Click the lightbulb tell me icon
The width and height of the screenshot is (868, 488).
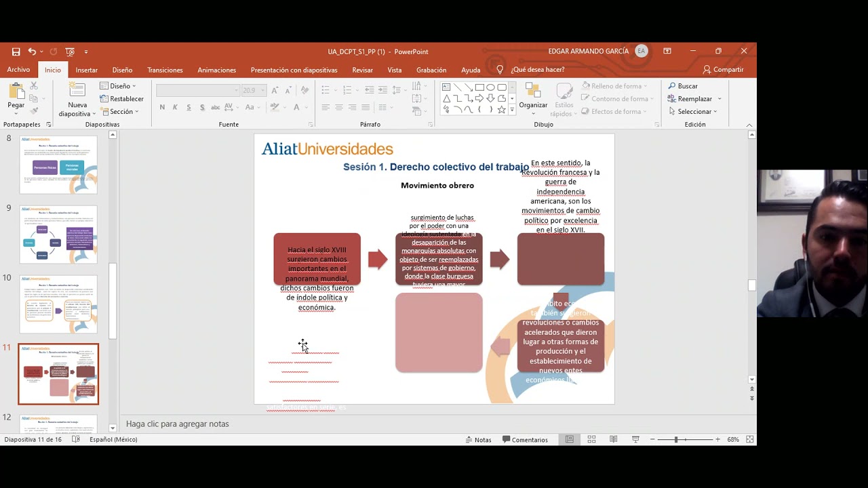[500, 70]
